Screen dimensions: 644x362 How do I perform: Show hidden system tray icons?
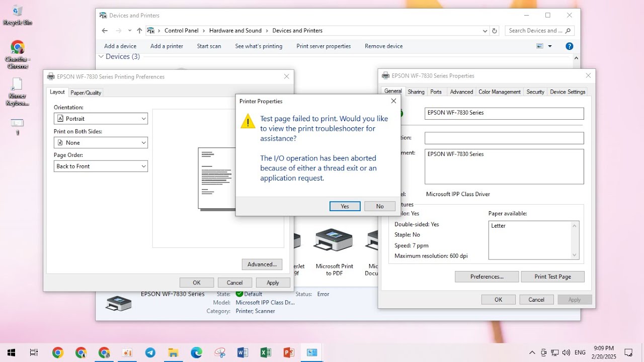point(532,352)
